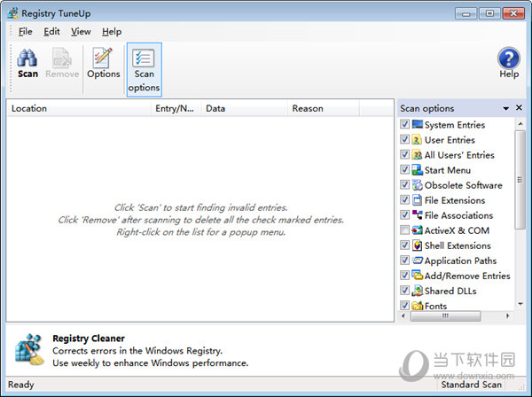The image size is (532, 397).
Task: Open the File menu
Action: pyautogui.click(x=26, y=32)
